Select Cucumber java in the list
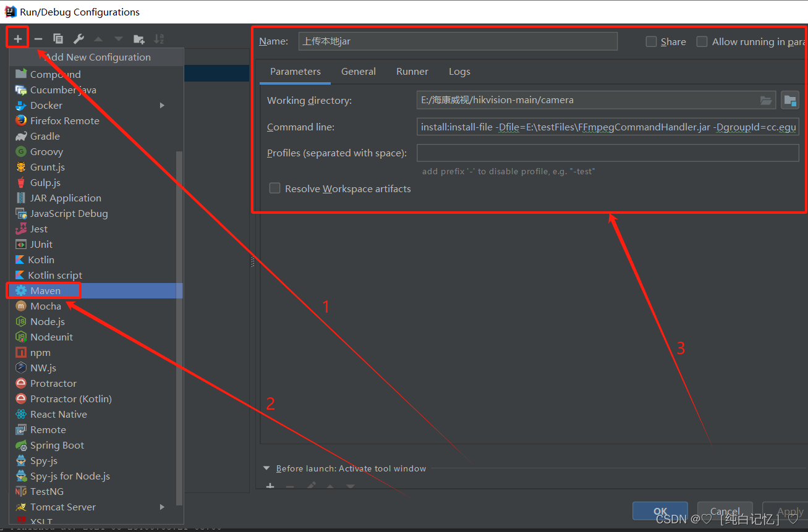Image resolution: width=808 pixels, height=532 pixels. click(x=96, y=90)
